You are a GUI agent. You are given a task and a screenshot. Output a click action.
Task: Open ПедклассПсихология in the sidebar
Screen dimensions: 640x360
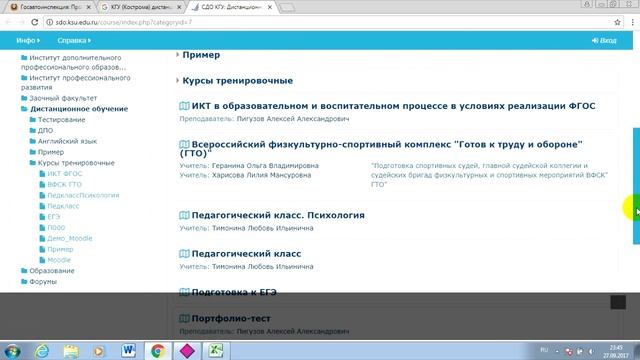pos(83,195)
